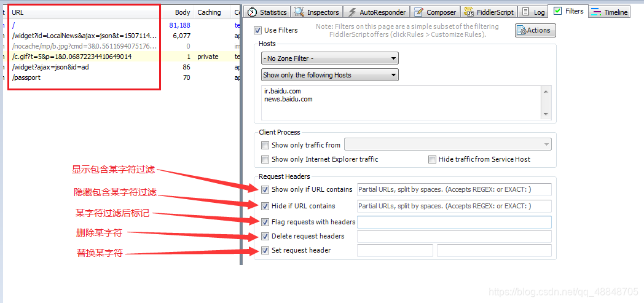Open the Show only the following Hosts dropdown

330,75
